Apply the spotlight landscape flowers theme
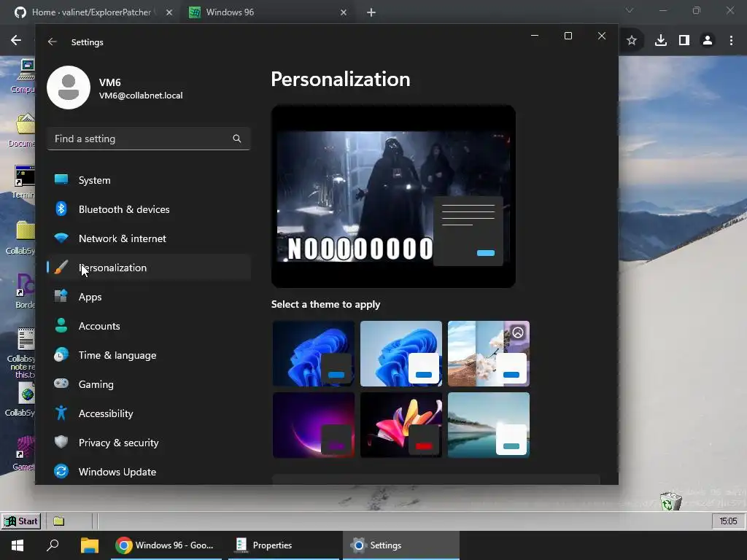Image resolution: width=747 pixels, height=560 pixels. click(489, 354)
